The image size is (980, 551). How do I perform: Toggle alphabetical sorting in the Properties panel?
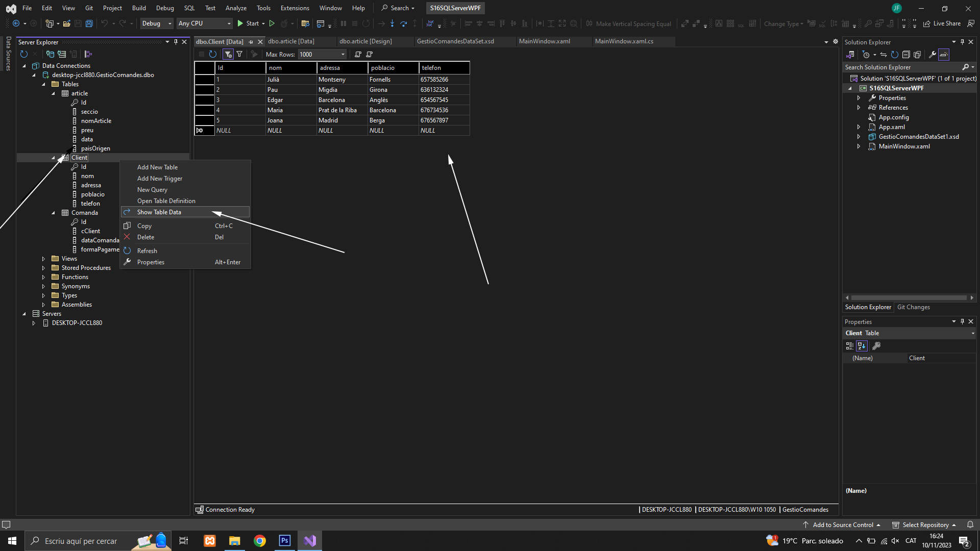[x=862, y=346]
